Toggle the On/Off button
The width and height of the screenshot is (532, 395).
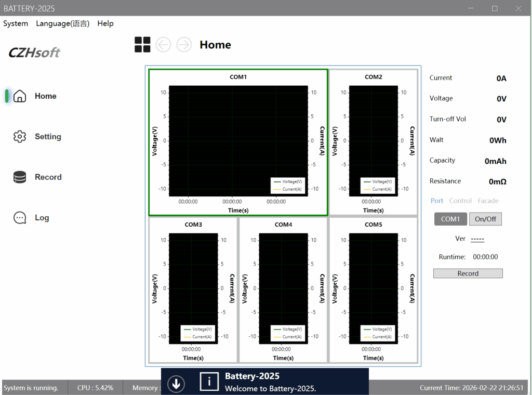tap(486, 219)
